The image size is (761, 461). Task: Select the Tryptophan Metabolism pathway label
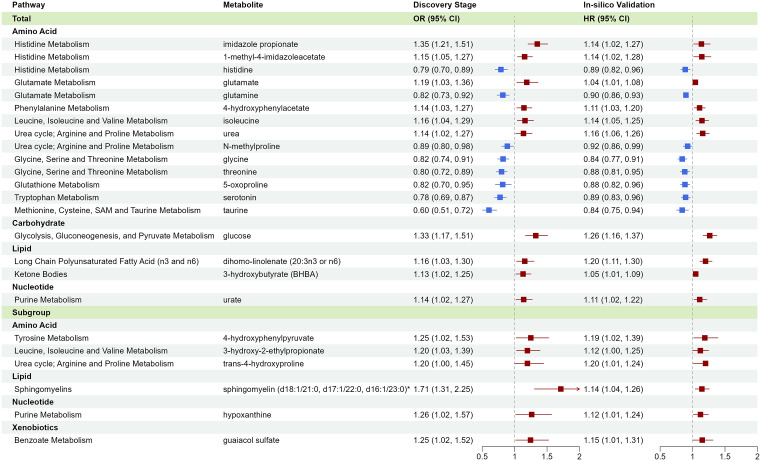[56, 198]
